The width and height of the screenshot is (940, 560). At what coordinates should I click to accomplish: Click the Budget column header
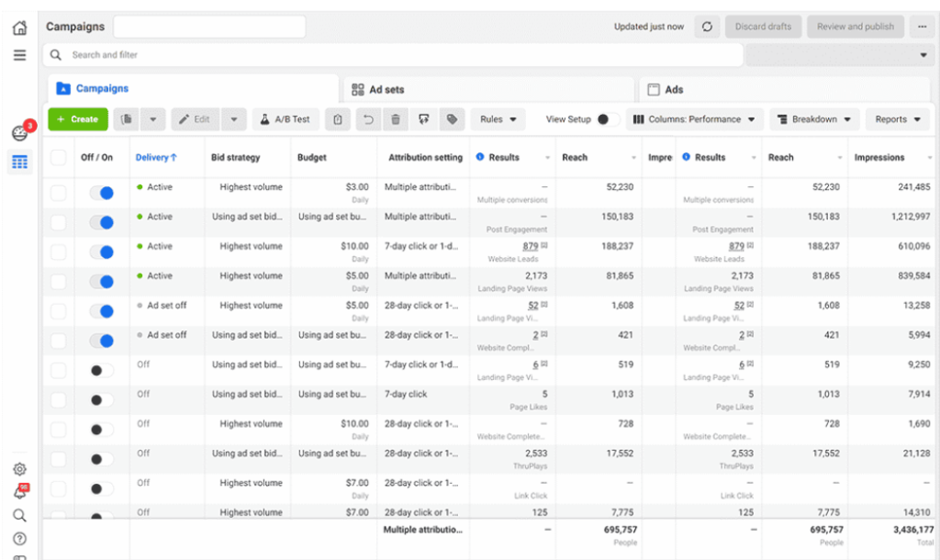click(x=312, y=157)
